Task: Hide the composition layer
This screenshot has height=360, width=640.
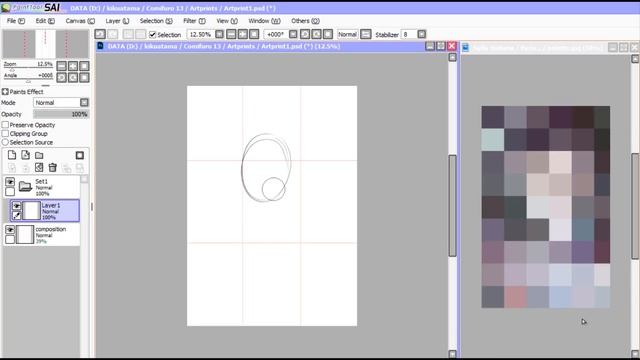Action: [10, 229]
